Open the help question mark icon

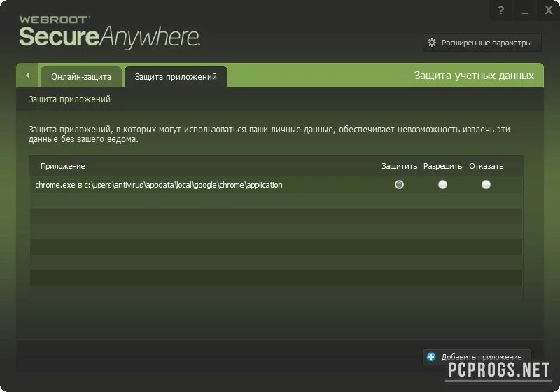[500, 10]
